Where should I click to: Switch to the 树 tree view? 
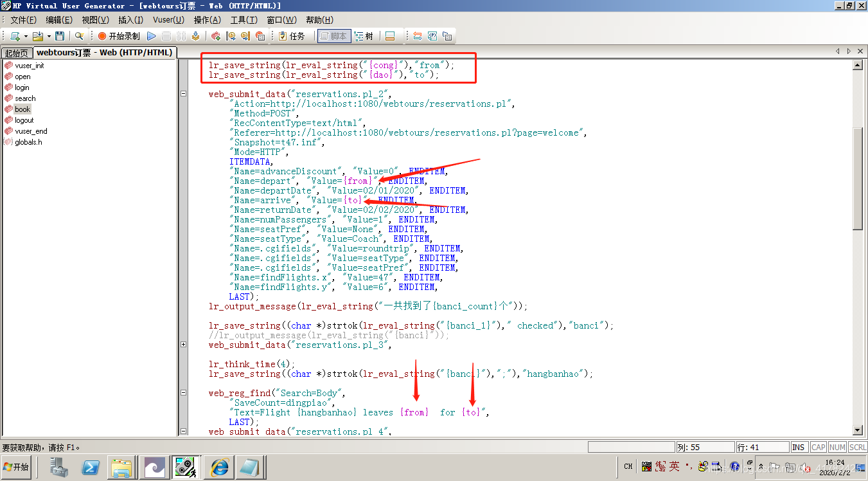point(364,36)
